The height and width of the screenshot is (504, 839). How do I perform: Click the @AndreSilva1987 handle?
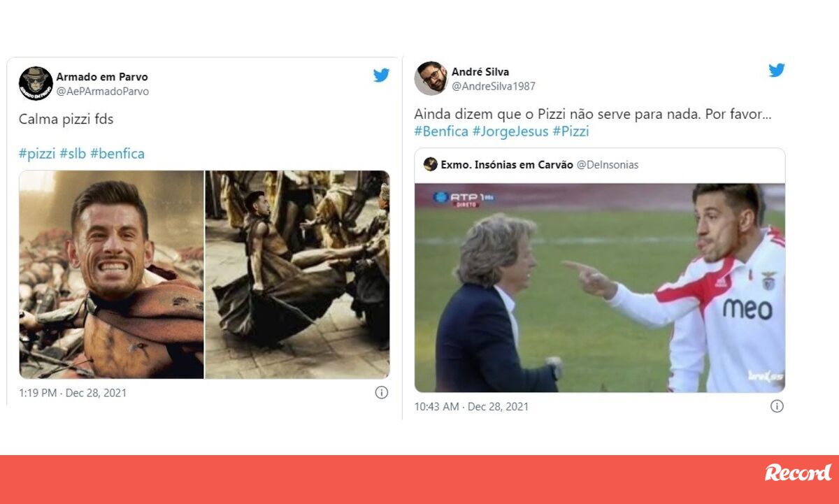pyautogui.click(x=494, y=86)
